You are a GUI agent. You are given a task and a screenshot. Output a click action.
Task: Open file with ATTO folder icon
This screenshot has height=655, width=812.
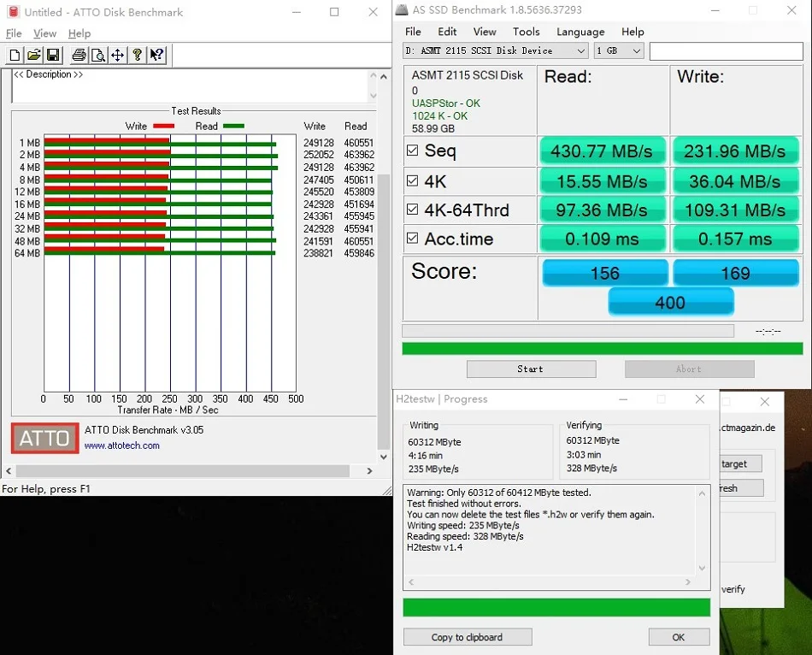click(x=34, y=55)
